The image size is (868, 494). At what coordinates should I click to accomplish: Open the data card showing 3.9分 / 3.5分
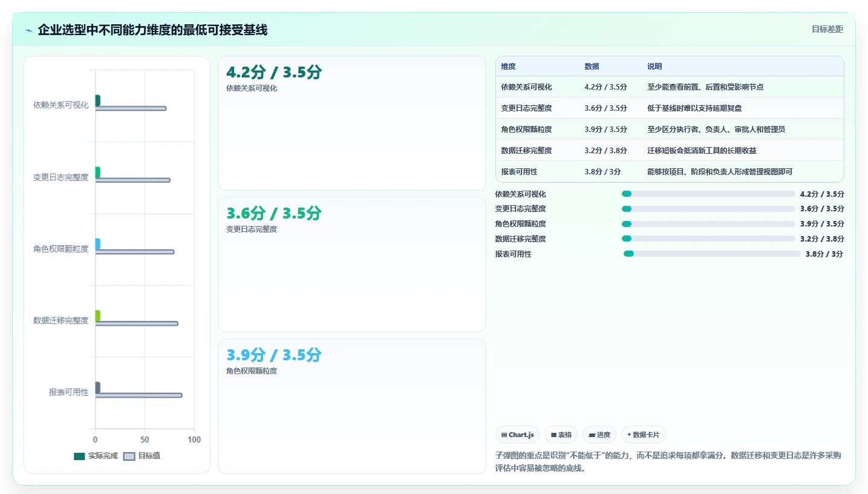[x=351, y=406]
